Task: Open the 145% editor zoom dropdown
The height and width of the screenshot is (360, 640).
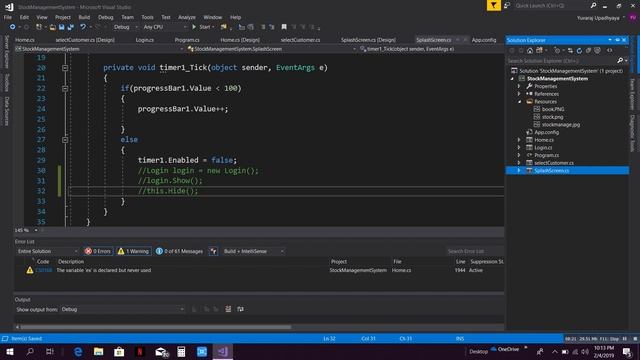Action: (x=36, y=231)
